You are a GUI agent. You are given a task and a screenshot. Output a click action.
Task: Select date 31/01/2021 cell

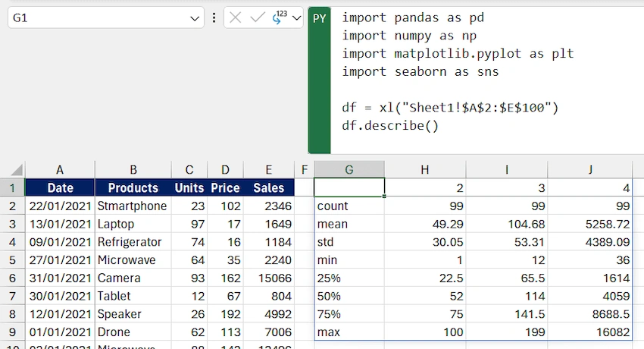coord(60,278)
